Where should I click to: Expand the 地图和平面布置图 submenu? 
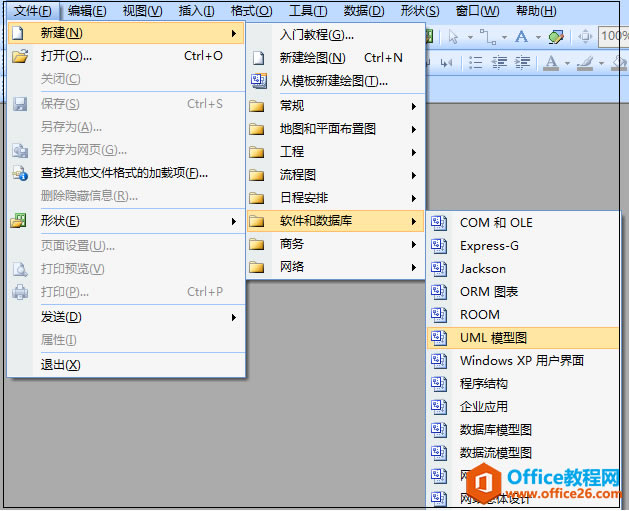click(x=336, y=129)
